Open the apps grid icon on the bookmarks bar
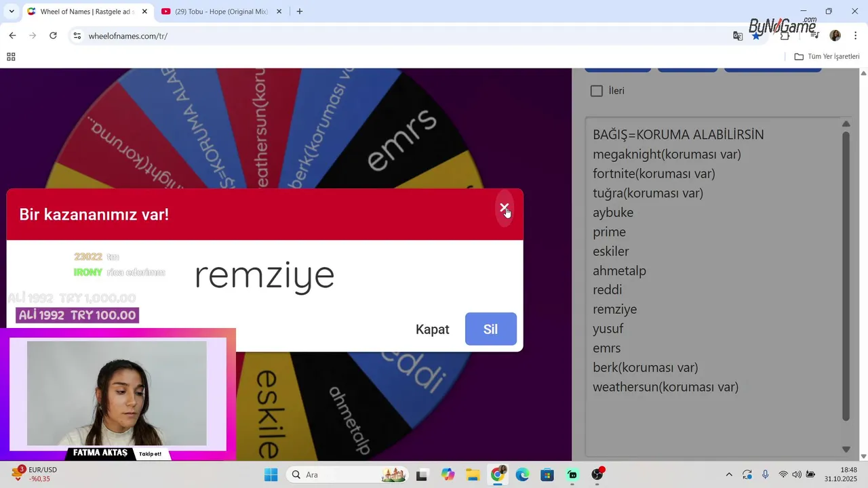868x488 pixels. (11, 57)
